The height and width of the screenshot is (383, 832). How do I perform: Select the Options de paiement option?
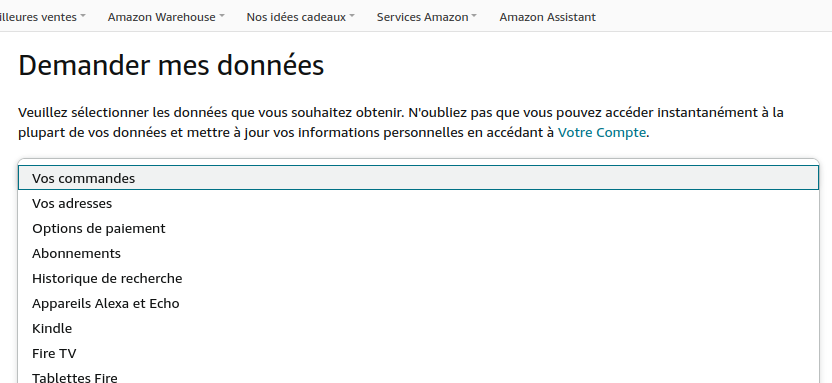coord(418,228)
